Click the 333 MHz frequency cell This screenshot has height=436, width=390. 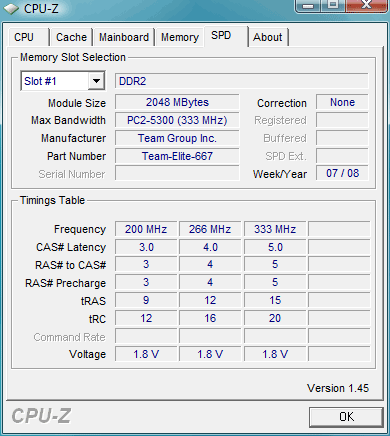(x=275, y=229)
